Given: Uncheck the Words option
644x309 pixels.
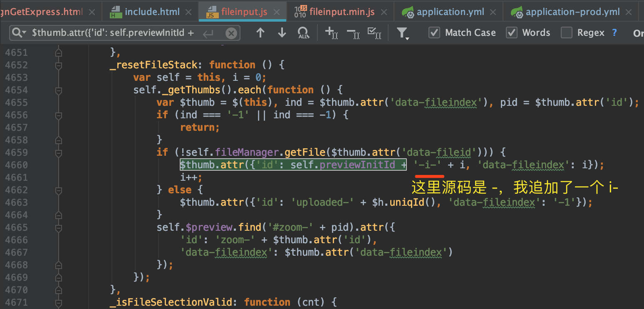Looking at the screenshot, I should 512,32.
